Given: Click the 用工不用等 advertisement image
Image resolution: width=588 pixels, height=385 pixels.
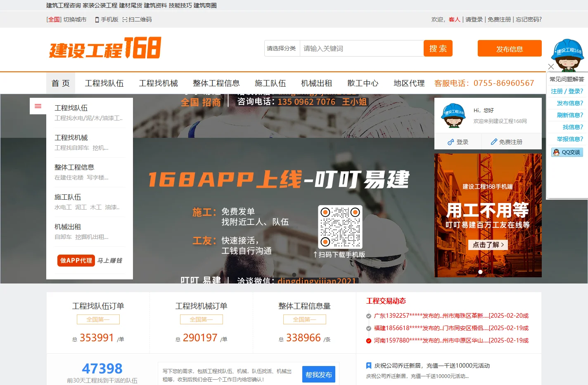Looking at the screenshot, I should (x=488, y=215).
